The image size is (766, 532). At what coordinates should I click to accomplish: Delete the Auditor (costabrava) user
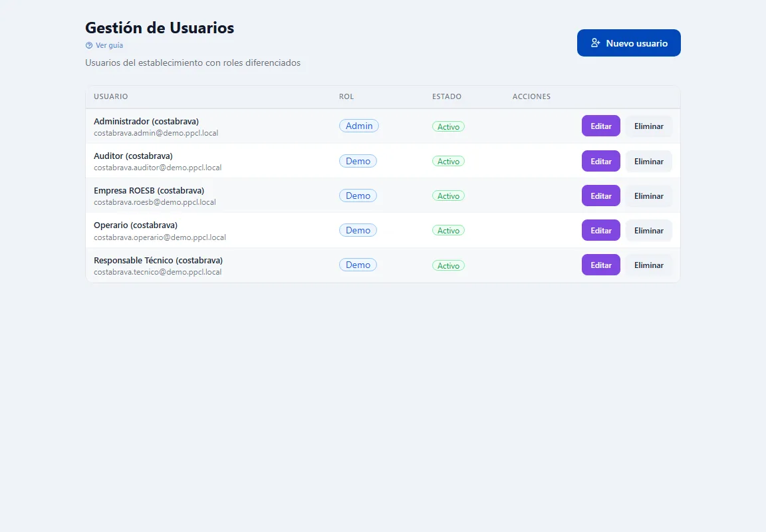coord(649,161)
